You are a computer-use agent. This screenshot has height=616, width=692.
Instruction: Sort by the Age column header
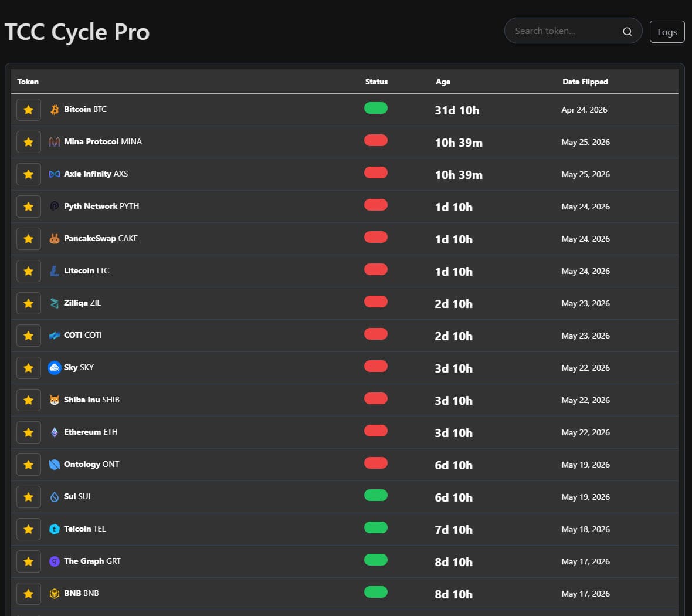pyautogui.click(x=443, y=82)
